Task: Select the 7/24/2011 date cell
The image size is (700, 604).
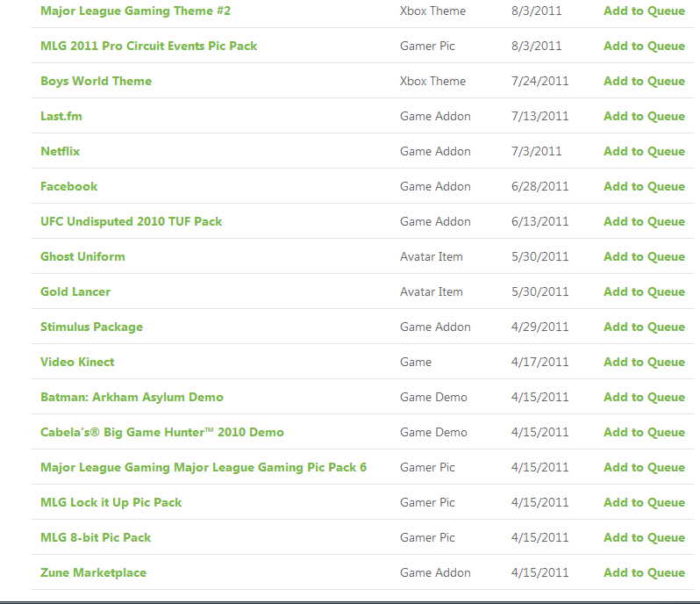Action: (x=540, y=81)
